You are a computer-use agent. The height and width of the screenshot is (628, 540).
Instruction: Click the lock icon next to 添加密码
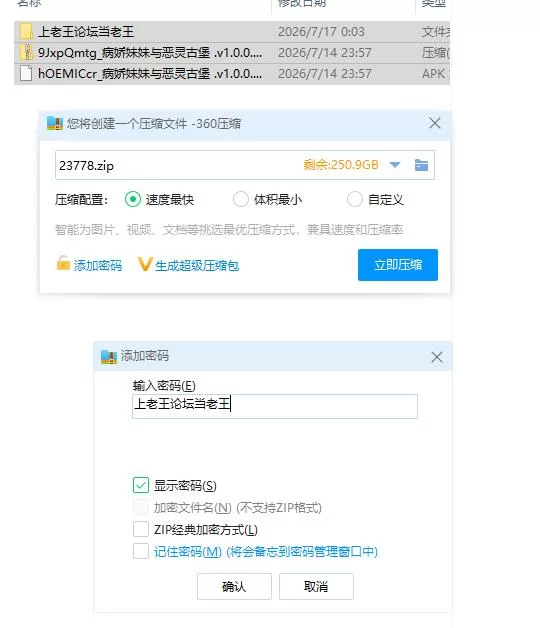[63, 264]
